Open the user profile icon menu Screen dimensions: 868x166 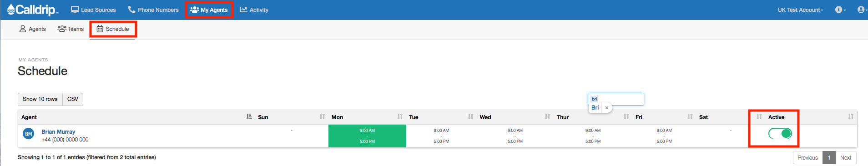pyautogui.click(x=862, y=10)
